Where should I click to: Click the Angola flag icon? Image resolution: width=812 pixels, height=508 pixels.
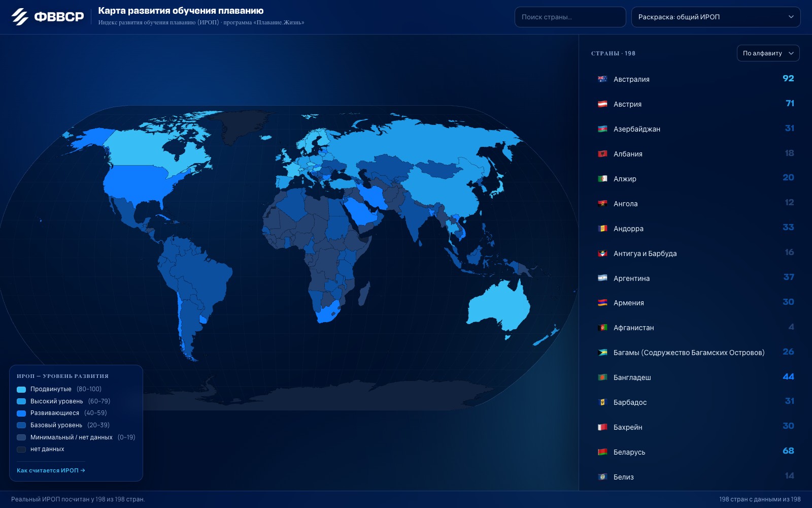click(602, 203)
